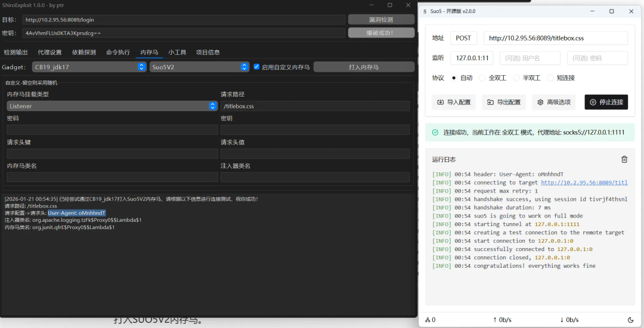This screenshot has height=328, width=644.
Task: Click the 密钥 key input at top
Action: pos(184,33)
